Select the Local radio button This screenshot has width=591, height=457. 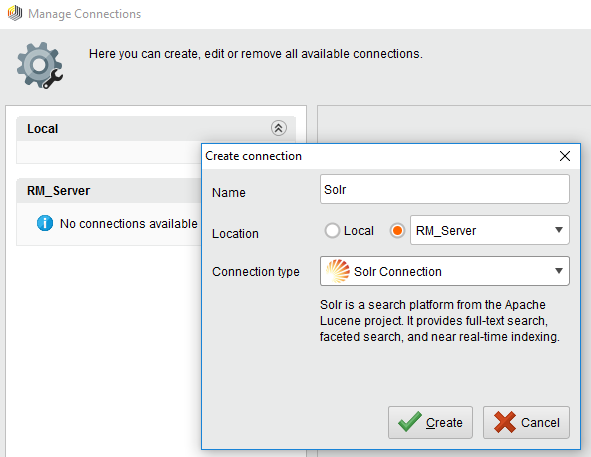[332, 230]
